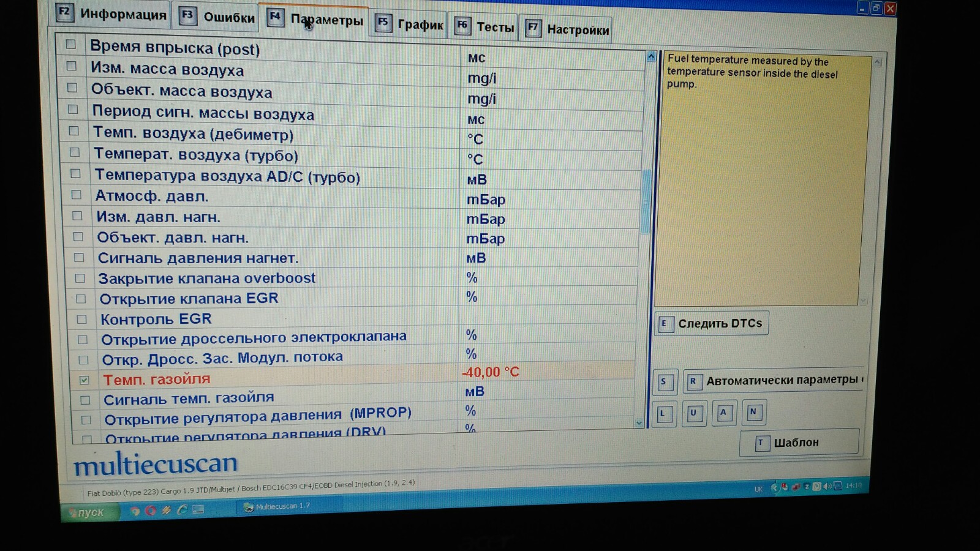Image resolution: width=980 pixels, height=551 pixels.
Task: Click the S shortcut button
Action: click(663, 381)
